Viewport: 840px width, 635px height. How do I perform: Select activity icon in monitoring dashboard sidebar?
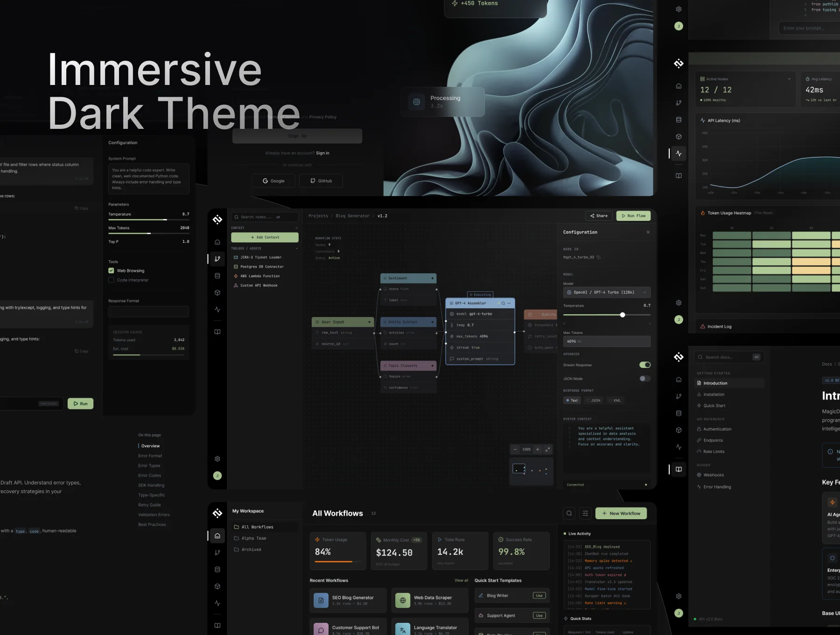point(679,154)
